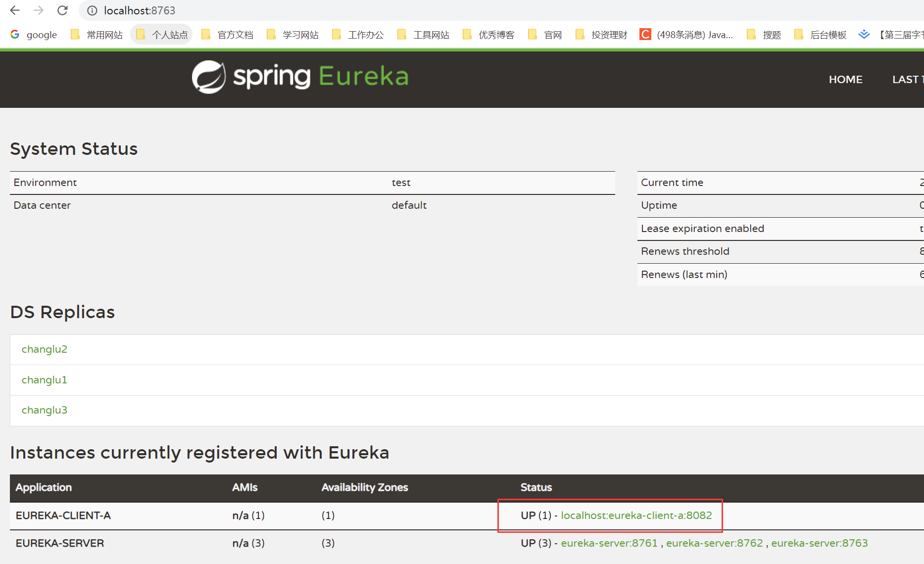Viewport: 924px width, 564px height.
Task: Open the changlu1 replica link
Action: click(45, 380)
